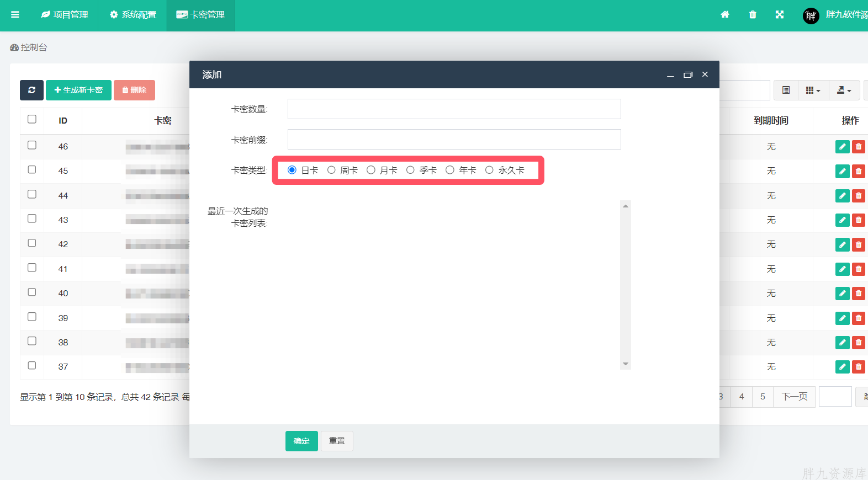Open the 卡密管理 menu
The image size is (868, 480).
[x=200, y=15]
